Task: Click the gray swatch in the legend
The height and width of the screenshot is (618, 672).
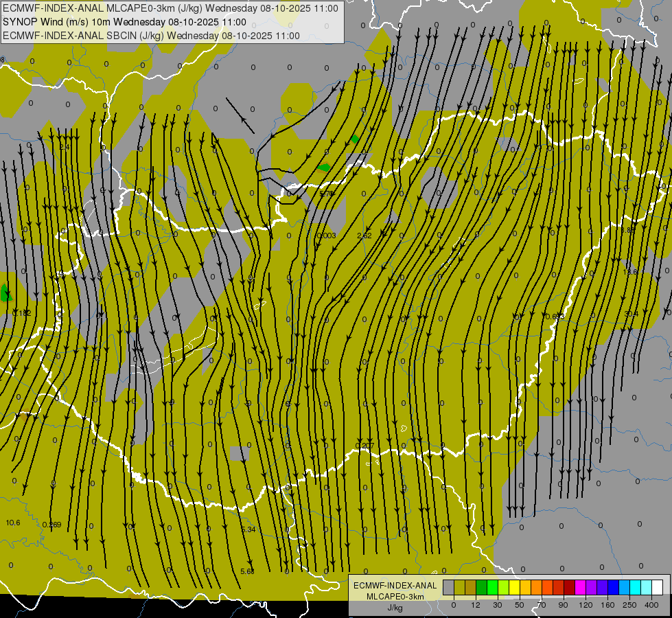Action: pos(449,588)
